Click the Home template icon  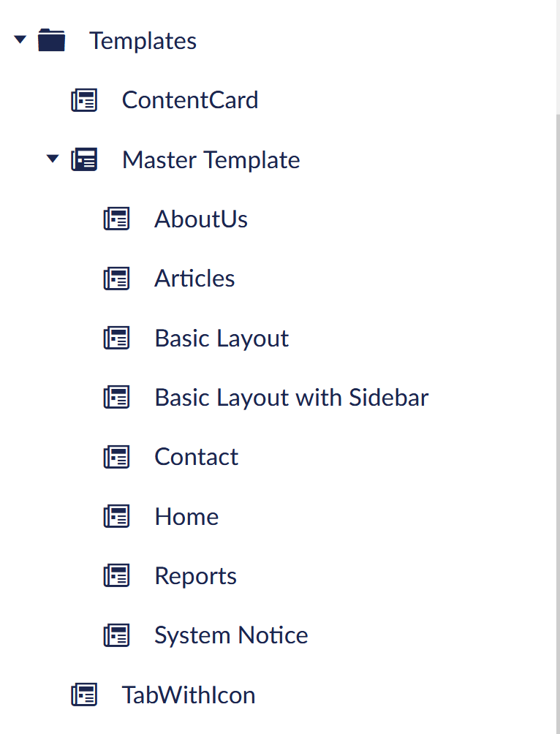click(116, 516)
